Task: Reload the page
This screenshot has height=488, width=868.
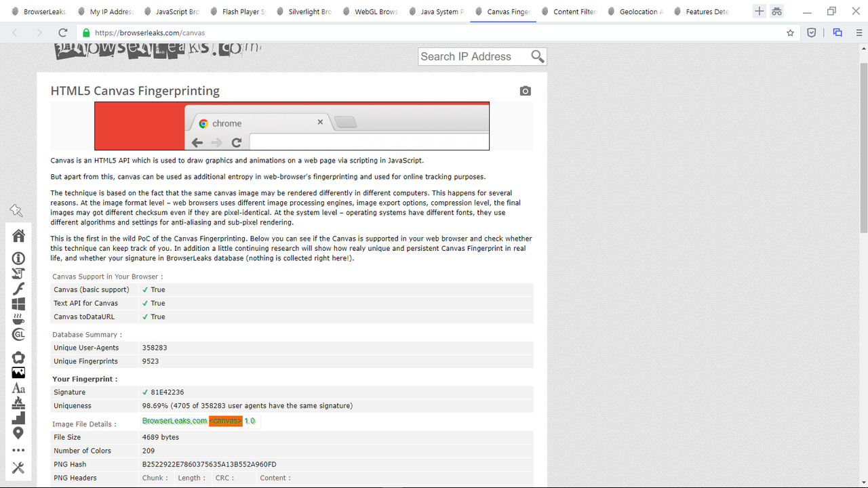Action: 63,33
